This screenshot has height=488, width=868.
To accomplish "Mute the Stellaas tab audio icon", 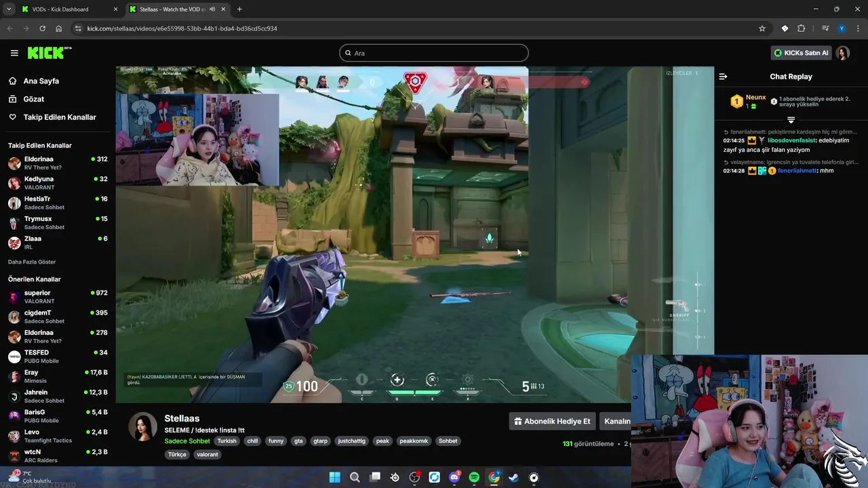I will 212,9.
